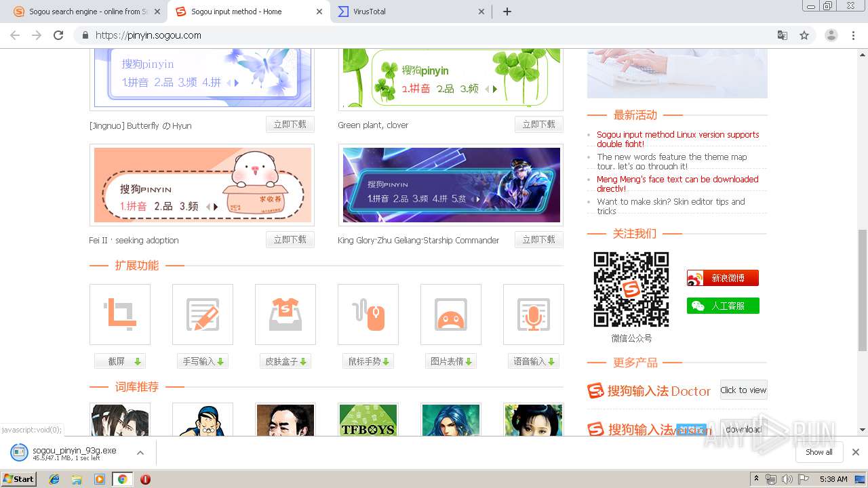The width and height of the screenshot is (868, 488).
Task: Click the Chrome translate page icon
Action: click(x=783, y=35)
